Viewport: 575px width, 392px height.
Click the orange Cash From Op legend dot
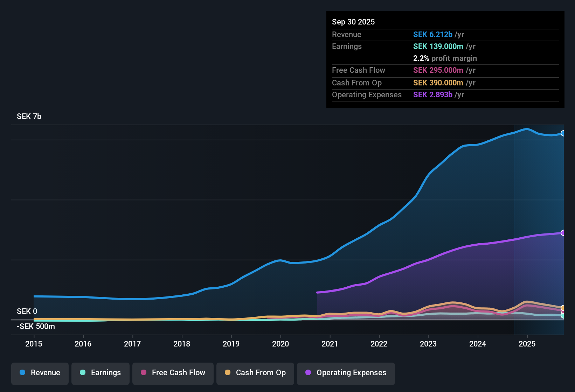point(228,372)
